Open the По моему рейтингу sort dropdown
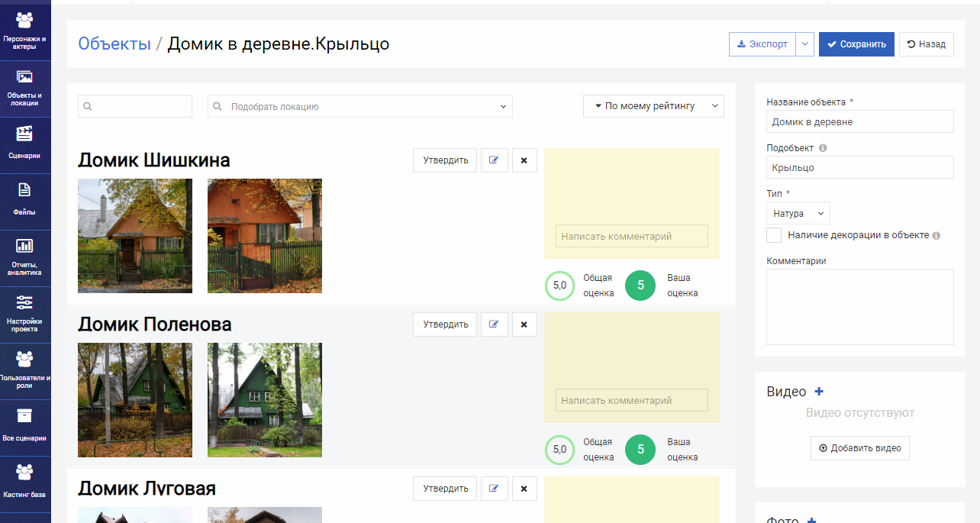980x523 pixels. (653, 106)
